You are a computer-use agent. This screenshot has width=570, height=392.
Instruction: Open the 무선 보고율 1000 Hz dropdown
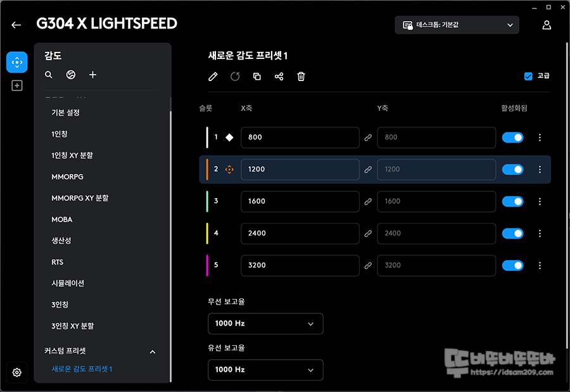pyautogui.click(x=265, y=324)
